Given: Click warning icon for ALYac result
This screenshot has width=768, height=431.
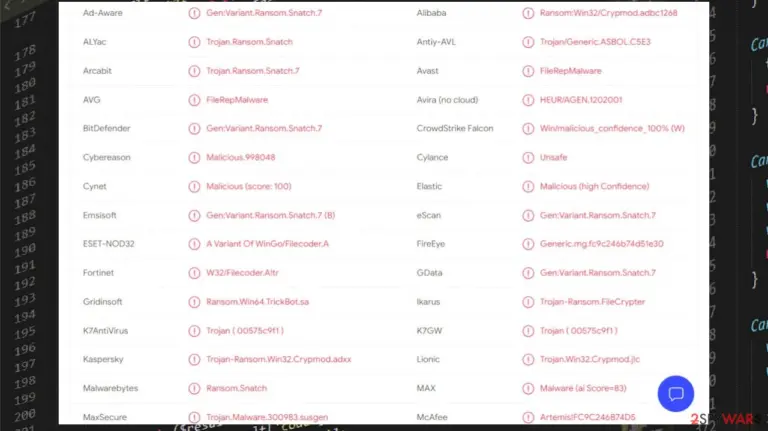Looking at the screenshot, I should tap(194, 42).
